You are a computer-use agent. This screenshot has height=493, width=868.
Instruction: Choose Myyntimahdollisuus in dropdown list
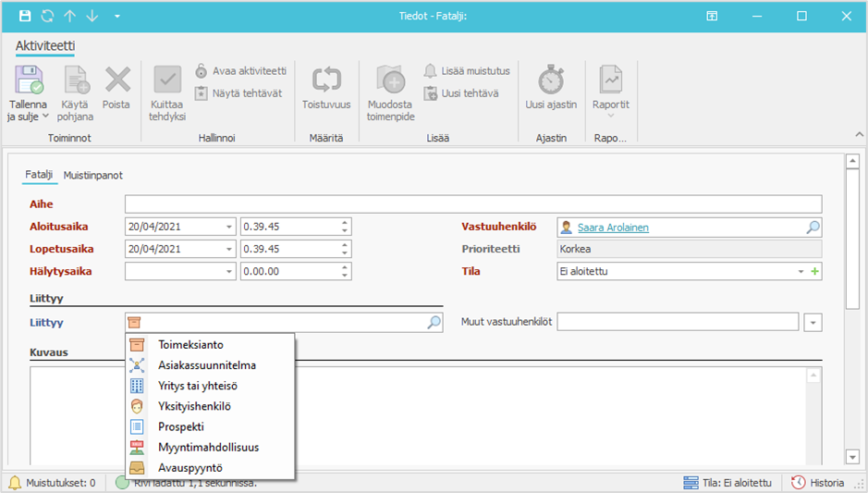click(x=208, y=447)
